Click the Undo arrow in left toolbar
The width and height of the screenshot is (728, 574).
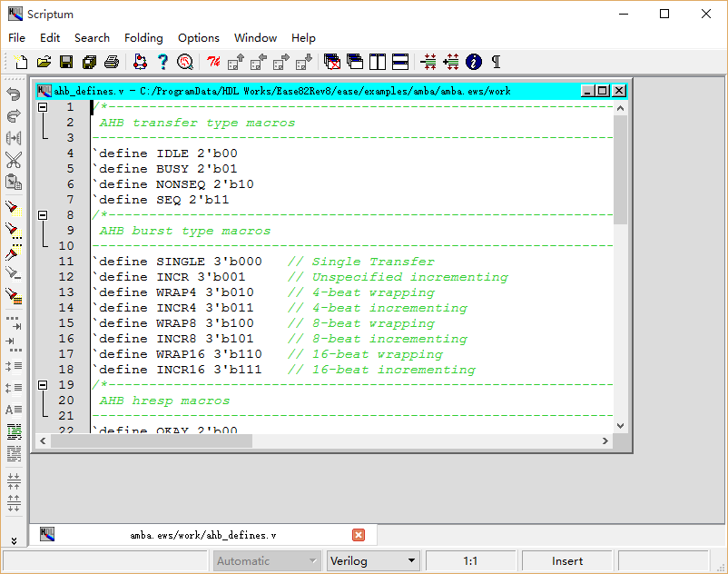pos(14,94)
